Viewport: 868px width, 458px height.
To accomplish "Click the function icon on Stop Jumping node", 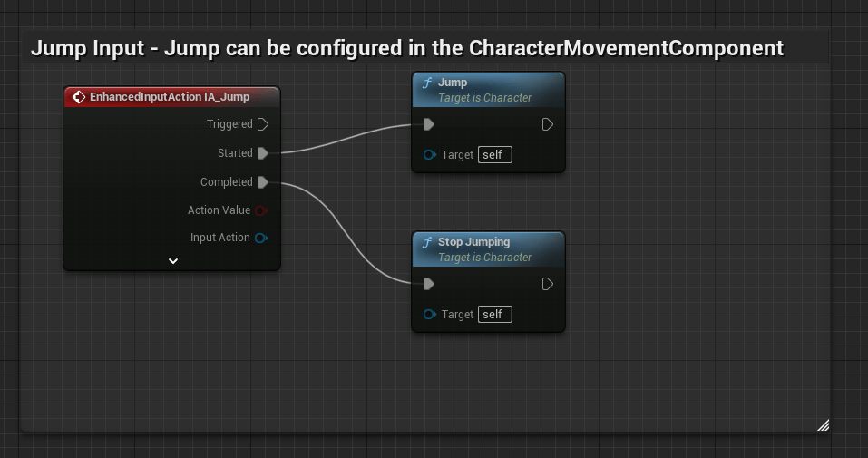I will 427,242.
